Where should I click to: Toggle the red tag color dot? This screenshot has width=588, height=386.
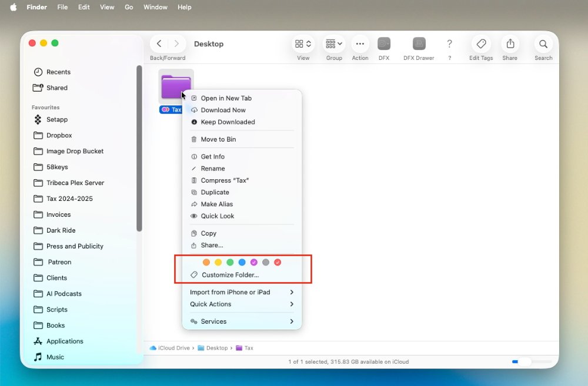pos(278,263)
